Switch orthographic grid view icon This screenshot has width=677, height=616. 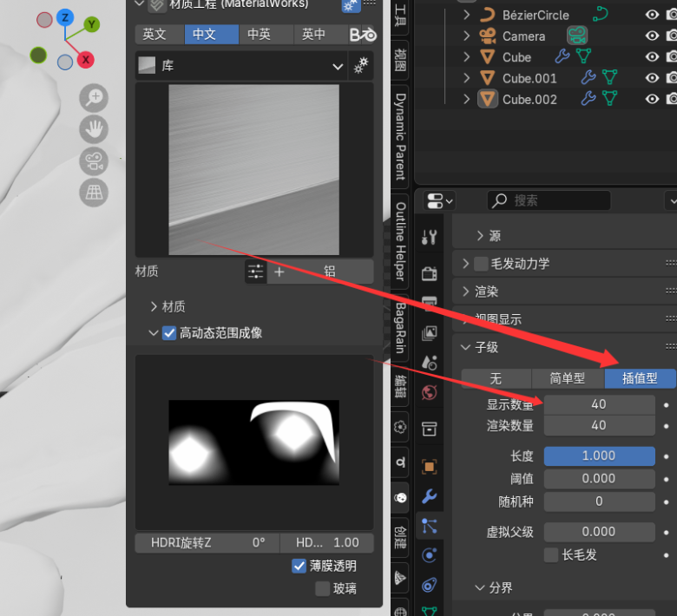pyautogui.click(x=94, y=193)
